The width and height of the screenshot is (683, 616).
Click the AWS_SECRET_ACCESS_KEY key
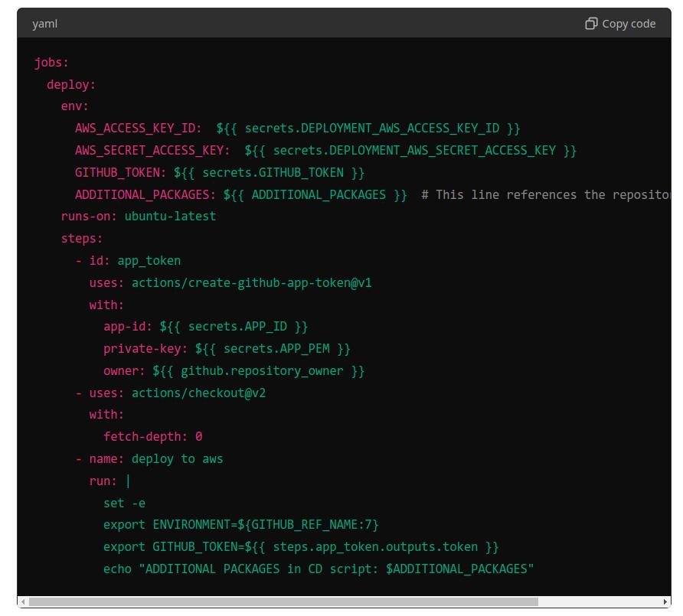coord(152,151)
